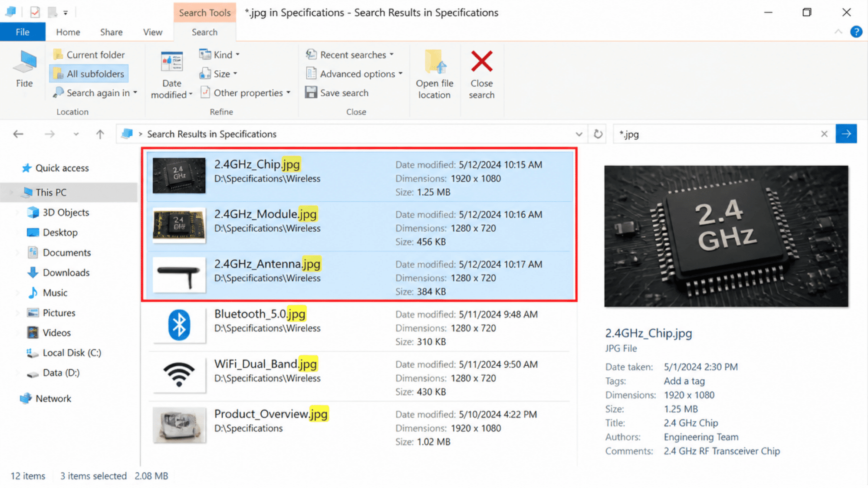Image resolution: width=868 pixels, height=488 pixels.
Task: Select the 2.4GHz_Chip.jpg thumbnail
Action: pyautogui.click(x=179, y=175)
